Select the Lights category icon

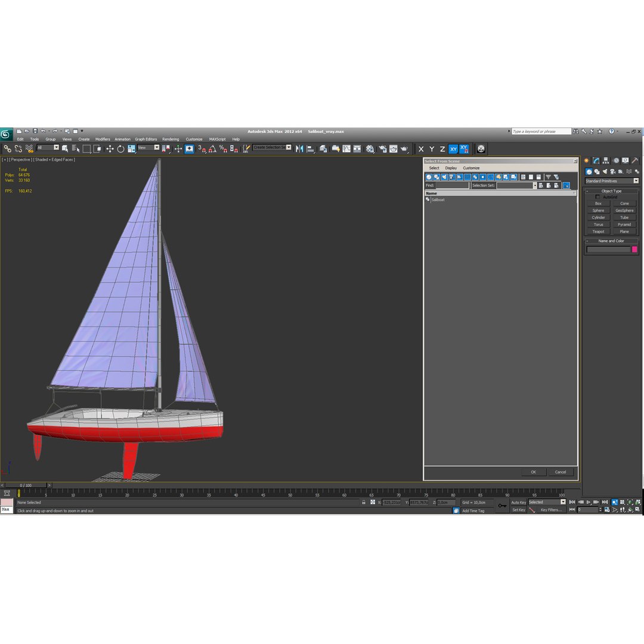coord(605,172)
